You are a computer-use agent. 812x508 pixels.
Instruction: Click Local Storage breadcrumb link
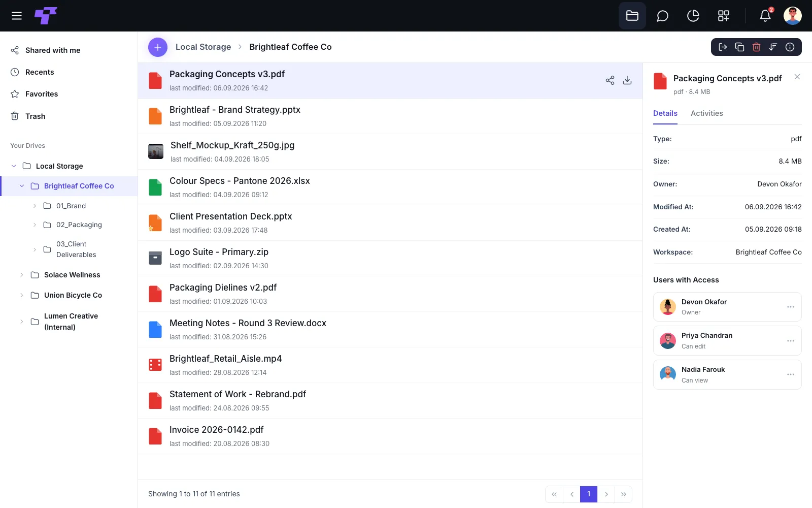click(203, 47)
